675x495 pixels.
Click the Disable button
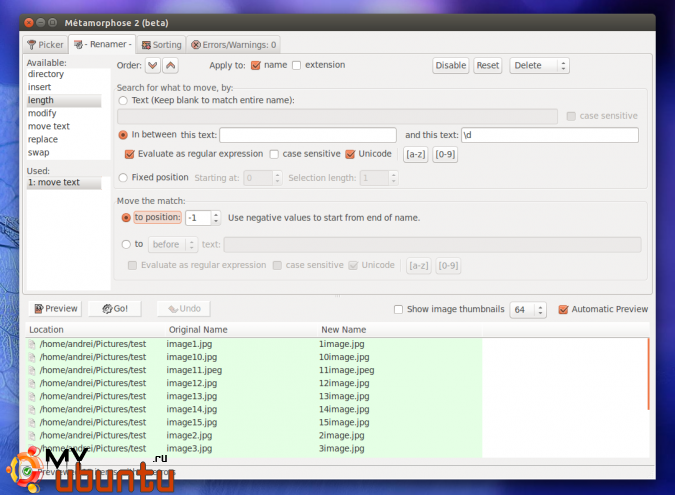[450, 66]
